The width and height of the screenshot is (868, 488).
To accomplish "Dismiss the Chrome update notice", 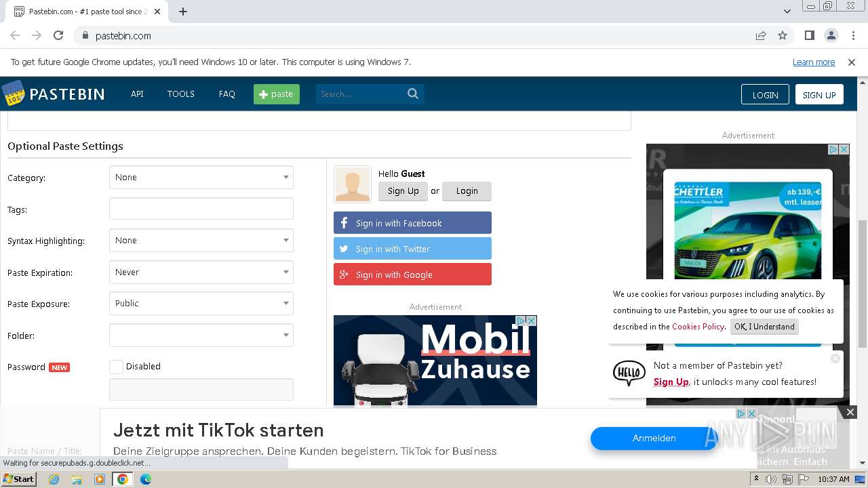I will (x=852, y=62).
